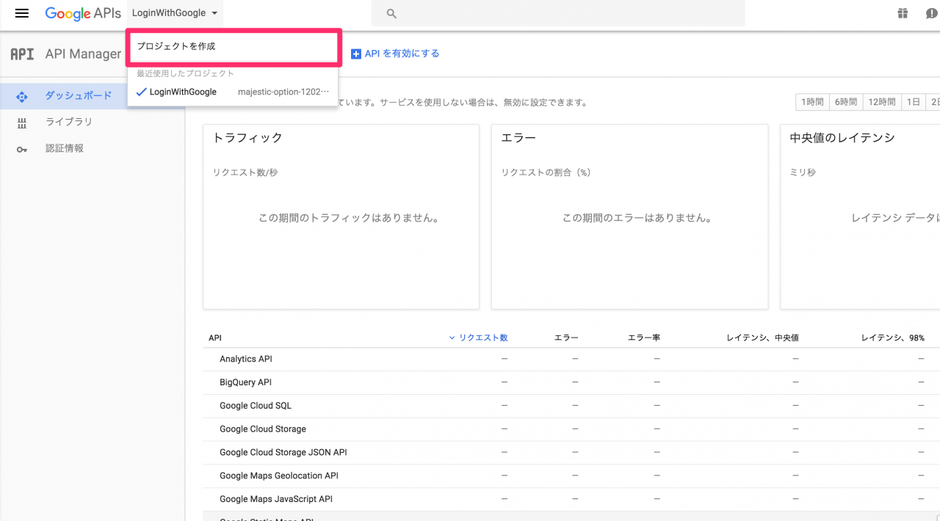Click the checkmark beside LoginWithGoogle
Image resolution: width=940 pixels, height=521 pixels.
coord(141,92)
